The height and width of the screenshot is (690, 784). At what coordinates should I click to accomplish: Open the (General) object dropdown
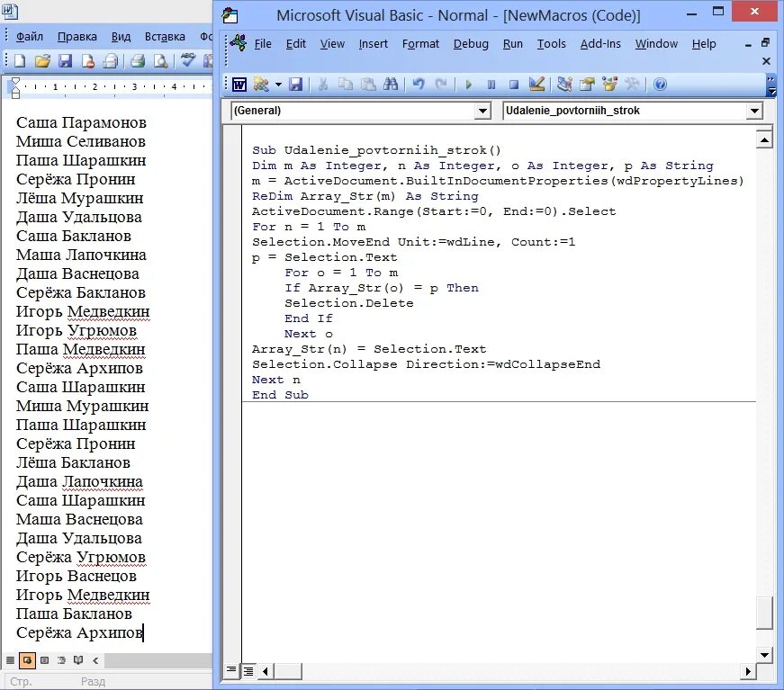[482, 111]
